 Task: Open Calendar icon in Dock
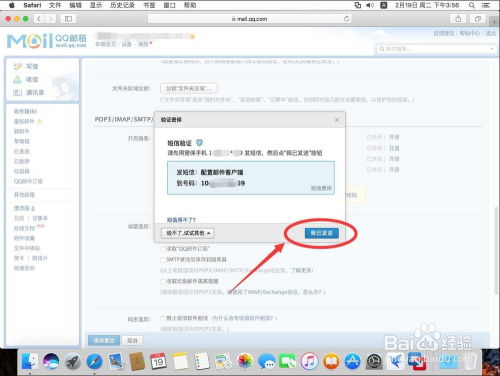click(158, 361)
